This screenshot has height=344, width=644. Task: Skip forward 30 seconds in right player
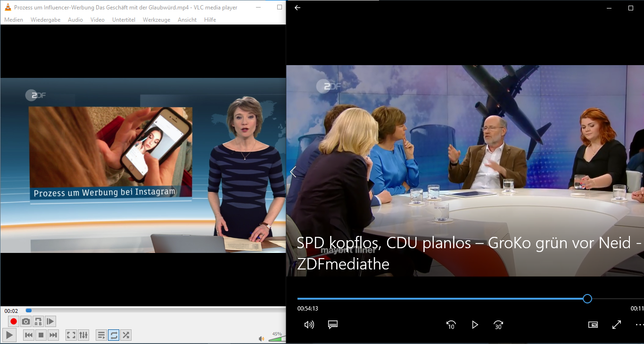tap(498, 325)
